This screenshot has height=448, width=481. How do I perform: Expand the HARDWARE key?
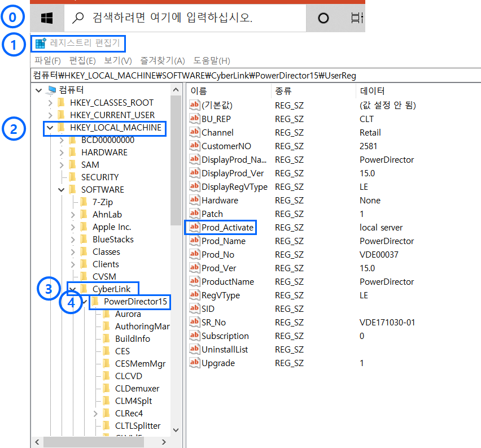[62, 153]
